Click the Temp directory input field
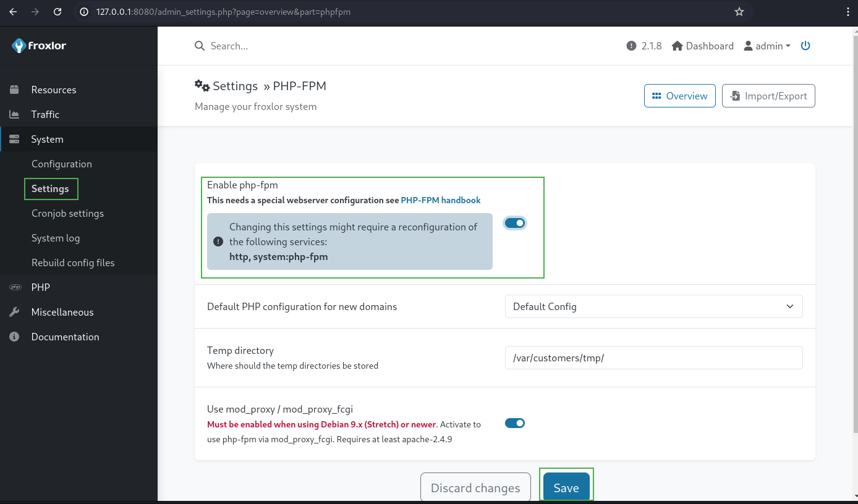The width and height of the screenshot is (858, 504). (653, 358)
